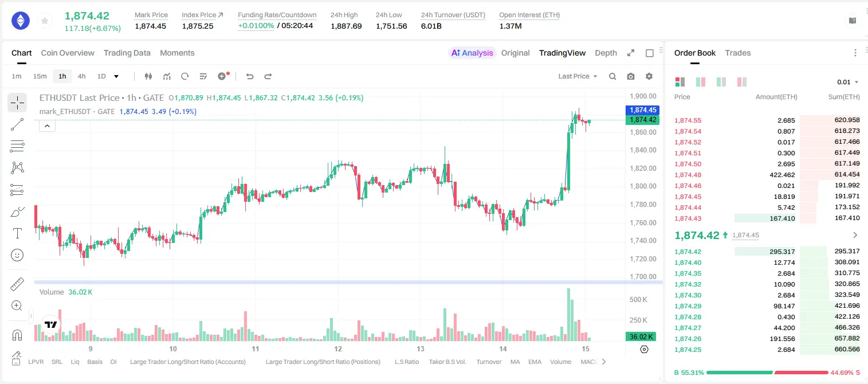
Task: Switch to the Trades tab
Action: click(738, 53)
